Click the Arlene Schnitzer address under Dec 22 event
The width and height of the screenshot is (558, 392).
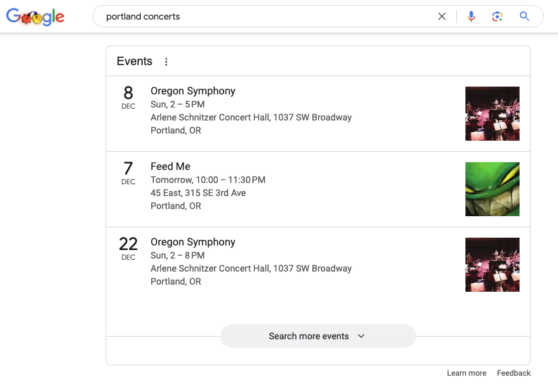pyautogui.click(x=251, y=269)
